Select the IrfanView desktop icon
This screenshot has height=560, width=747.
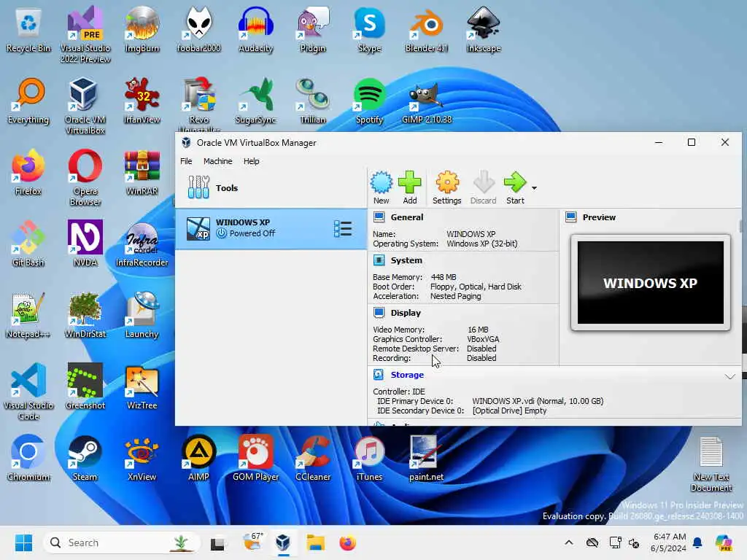pyautogui.click(x=142, y=101)
